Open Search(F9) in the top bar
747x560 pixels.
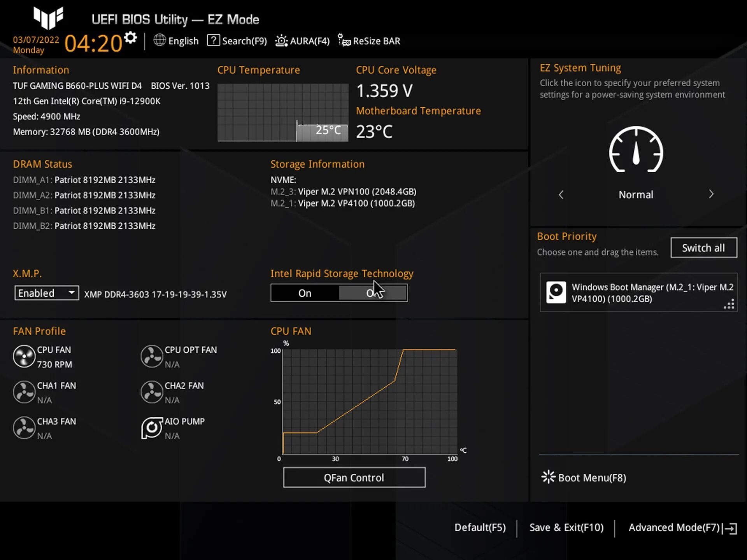point(237,41)
